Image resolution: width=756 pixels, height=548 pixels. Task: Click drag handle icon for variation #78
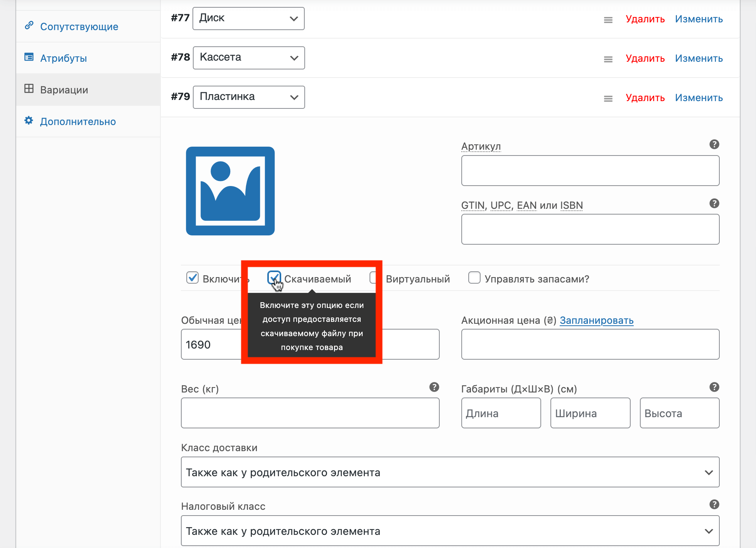(x=608, y=59)
